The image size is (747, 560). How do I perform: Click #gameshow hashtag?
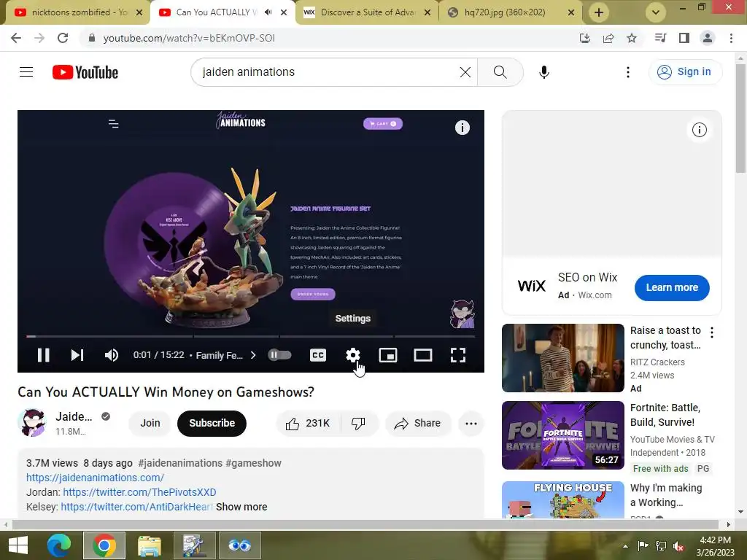tap(253, 463)
